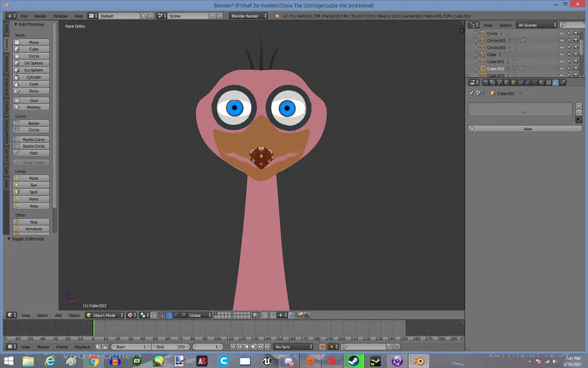Open the Render properties tab (camera icon)
Viewport: 588px width, 368px height.
pos(485,82)
